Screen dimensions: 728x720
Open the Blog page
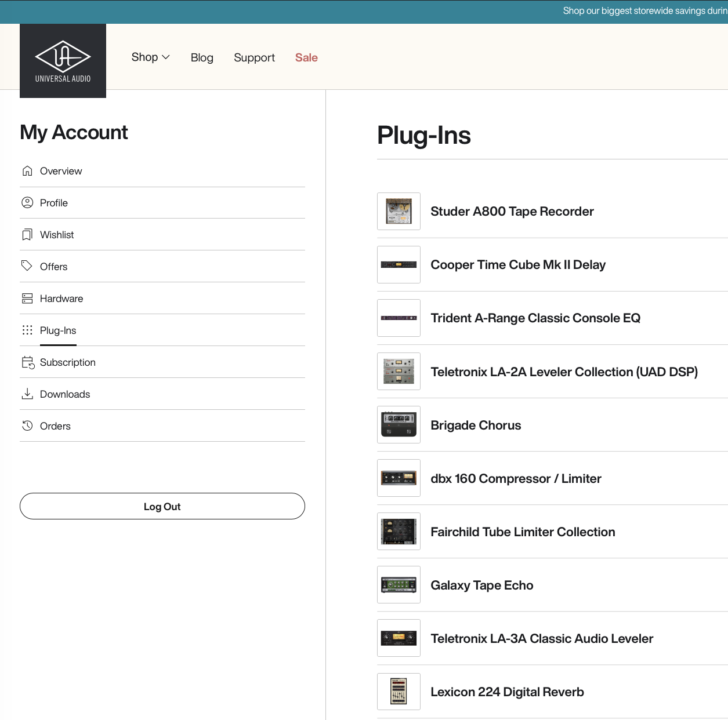pyautogui.click(x=202, y=58)
